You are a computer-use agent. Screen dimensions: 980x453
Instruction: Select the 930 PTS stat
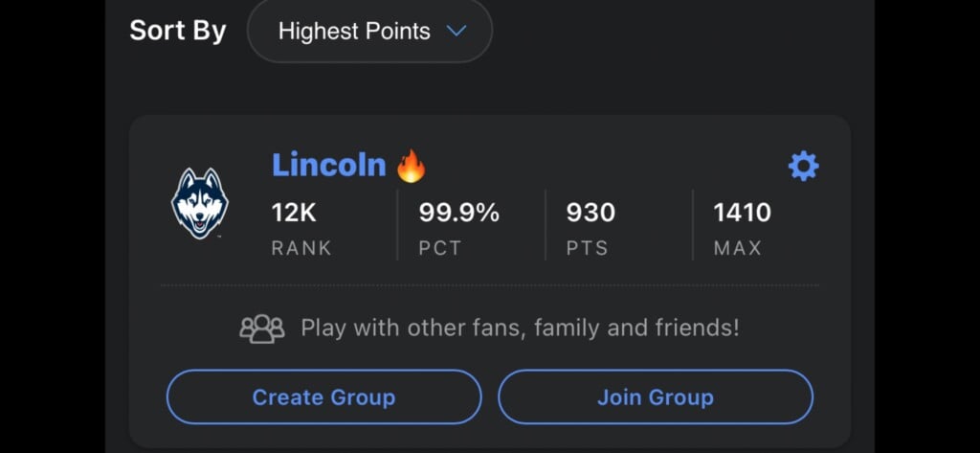[590, 214]
